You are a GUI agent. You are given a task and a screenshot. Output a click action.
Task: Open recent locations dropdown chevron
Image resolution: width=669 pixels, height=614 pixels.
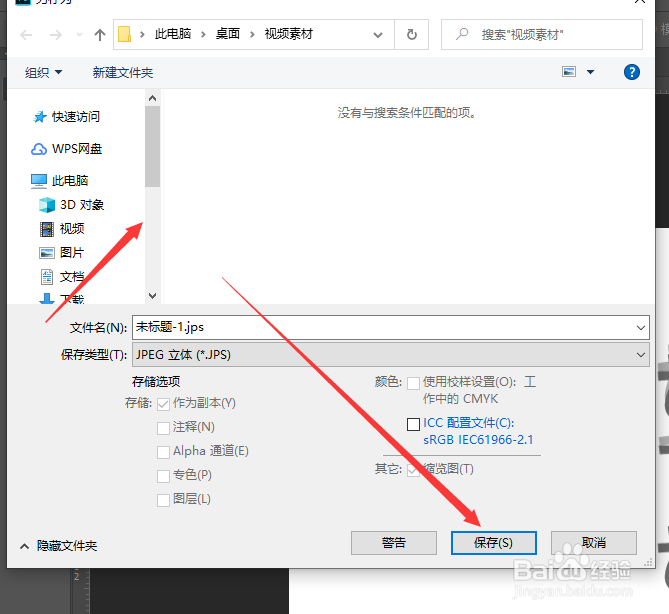tap(79, 35)
